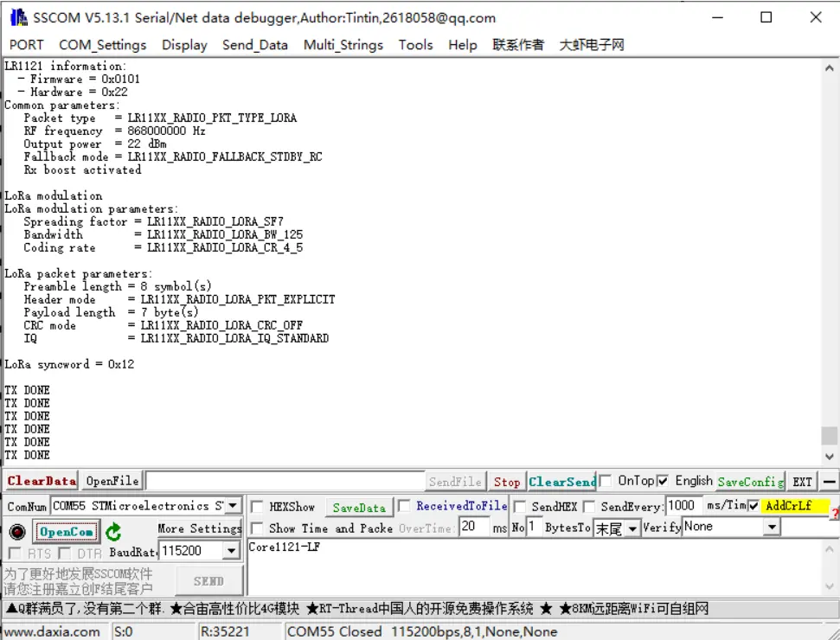Open the Multi_Strings menu

pos(343,45)
